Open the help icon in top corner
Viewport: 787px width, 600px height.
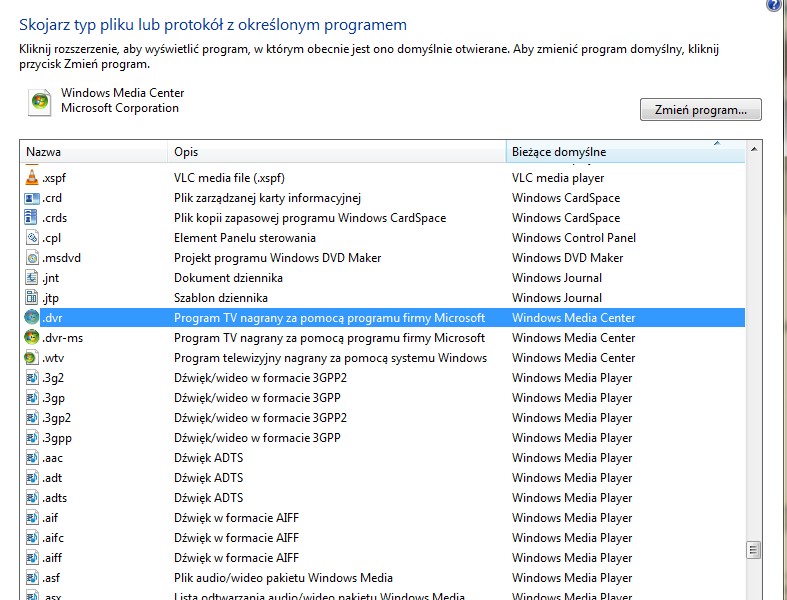(x=775, y=5)
